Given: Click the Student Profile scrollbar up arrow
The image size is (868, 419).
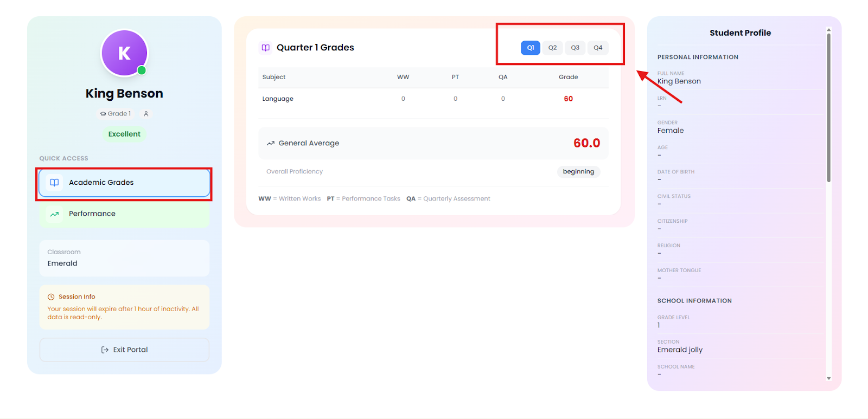Looking at the screenshot, I should point(828,29).
